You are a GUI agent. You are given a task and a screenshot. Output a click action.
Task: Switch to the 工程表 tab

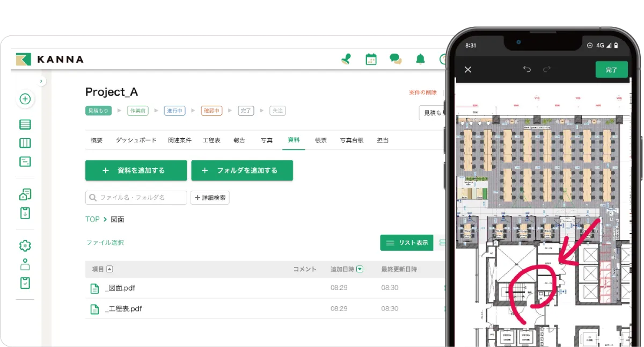tap(211, 140)
